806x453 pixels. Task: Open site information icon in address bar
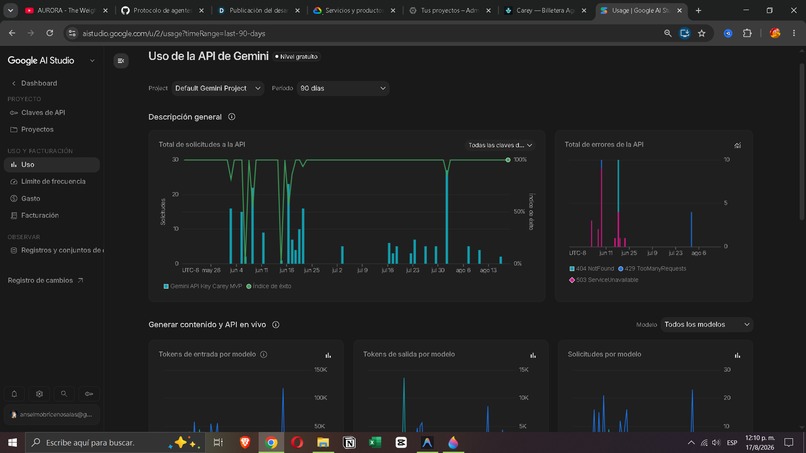pyautogui.click(x=72, y=33)
